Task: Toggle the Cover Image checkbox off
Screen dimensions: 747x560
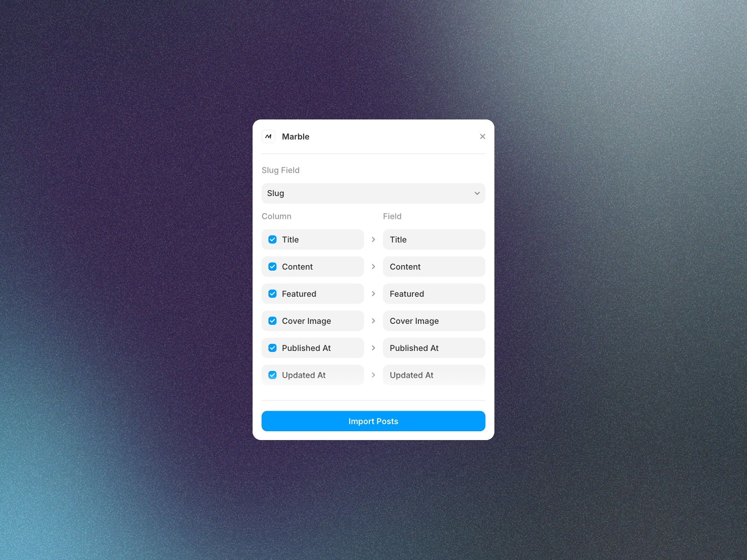Action: [x=272, y=321]
